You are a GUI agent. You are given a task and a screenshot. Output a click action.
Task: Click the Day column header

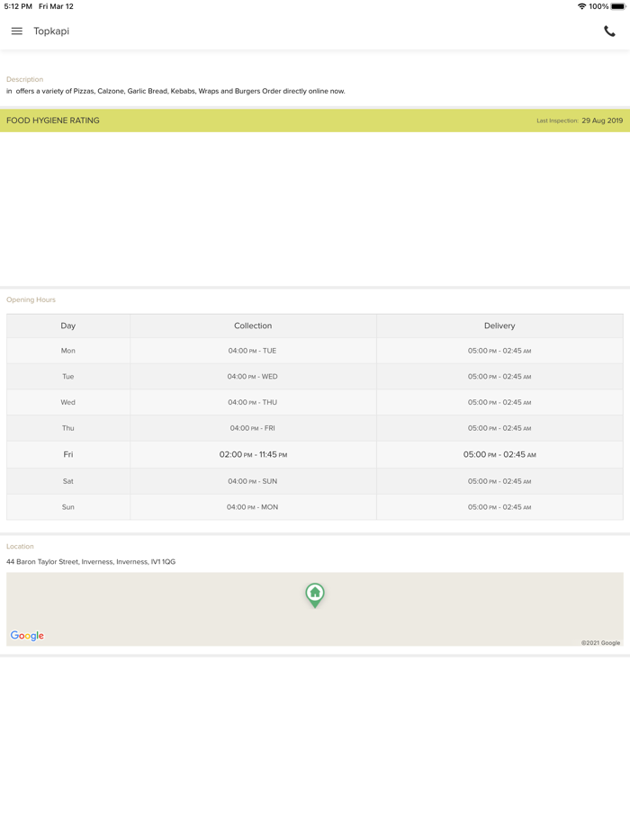[x=68, y=326]
